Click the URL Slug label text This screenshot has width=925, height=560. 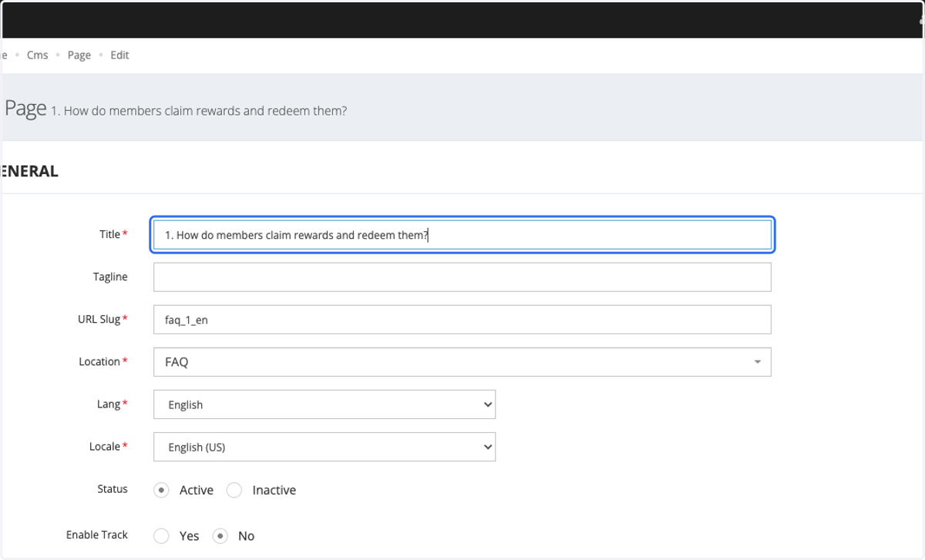[x=99, y=319]
